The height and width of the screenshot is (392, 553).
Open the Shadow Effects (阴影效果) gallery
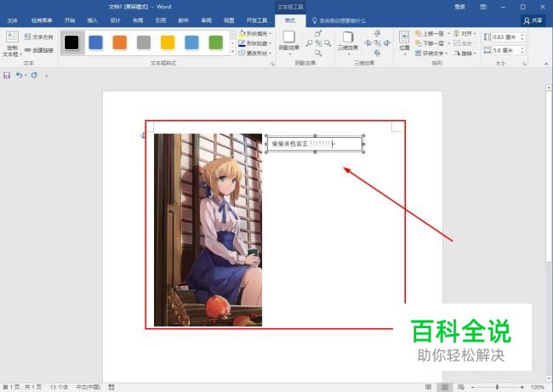289,43
